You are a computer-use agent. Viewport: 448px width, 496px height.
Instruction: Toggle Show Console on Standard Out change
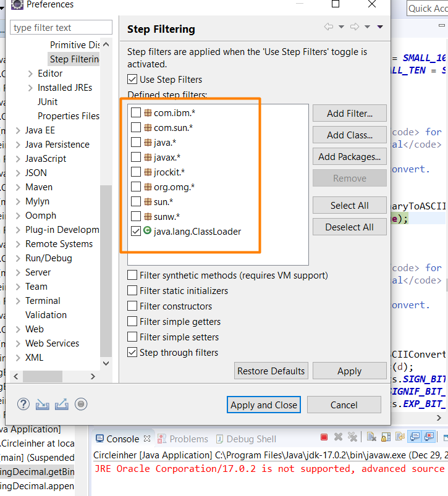point(415,437)
